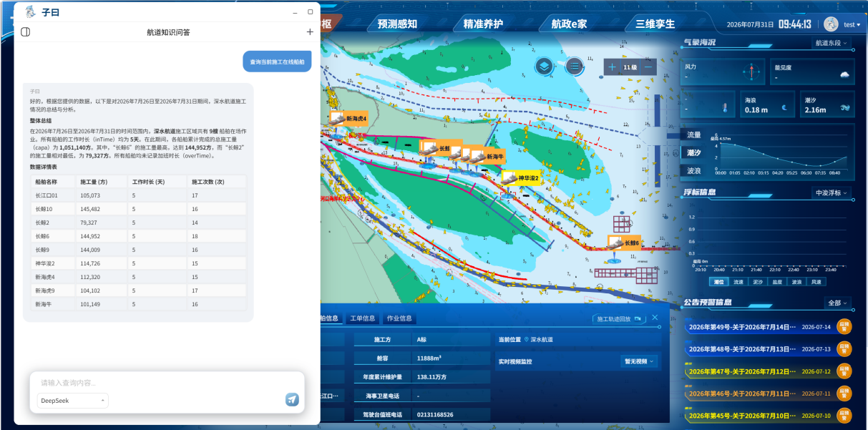Open warning badge for 2026年第47号 notice
Image resolution: width=868 pixels, height=430 pixels.
coord(844,371)
